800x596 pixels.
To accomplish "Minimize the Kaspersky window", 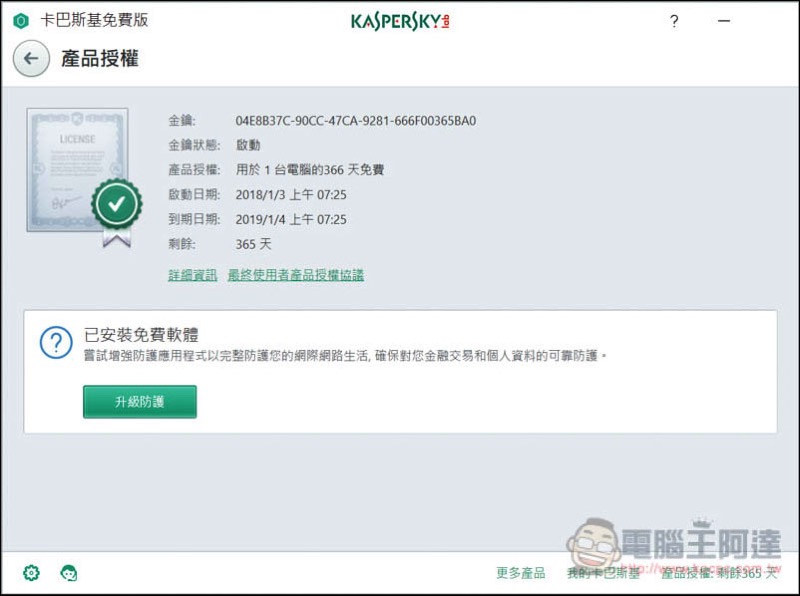I will click(x=723, y=21).
